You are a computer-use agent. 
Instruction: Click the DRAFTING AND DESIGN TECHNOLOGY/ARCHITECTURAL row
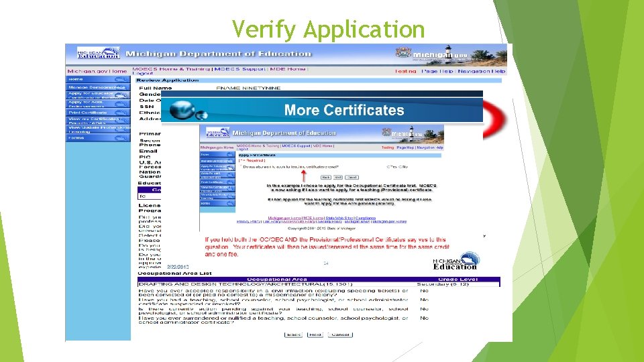click(319, 284)
